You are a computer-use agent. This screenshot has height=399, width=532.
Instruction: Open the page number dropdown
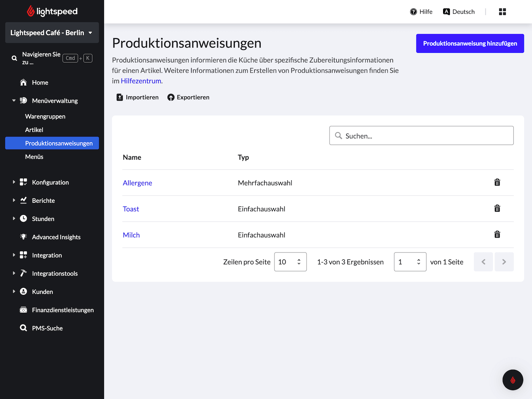point(410,262)
